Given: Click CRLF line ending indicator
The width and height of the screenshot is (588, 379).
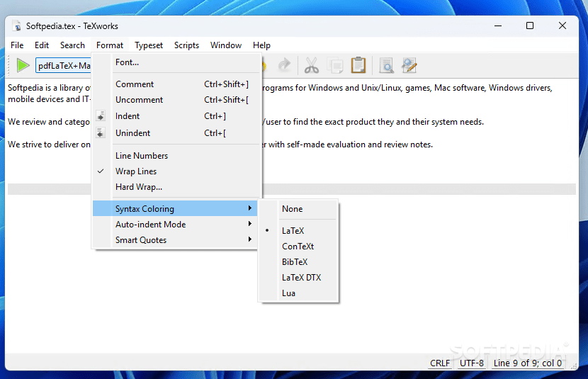Looking at the screenshot, I should 440,363.
